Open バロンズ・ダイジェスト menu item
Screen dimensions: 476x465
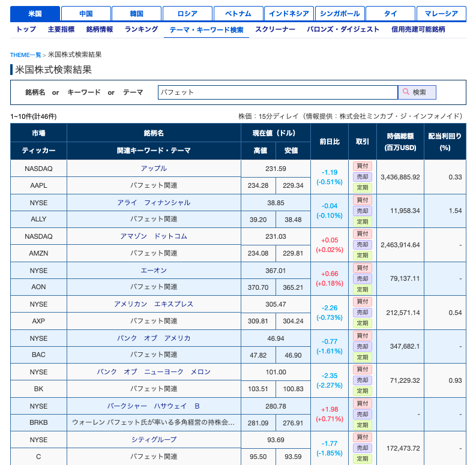click(x=343, y=29)
